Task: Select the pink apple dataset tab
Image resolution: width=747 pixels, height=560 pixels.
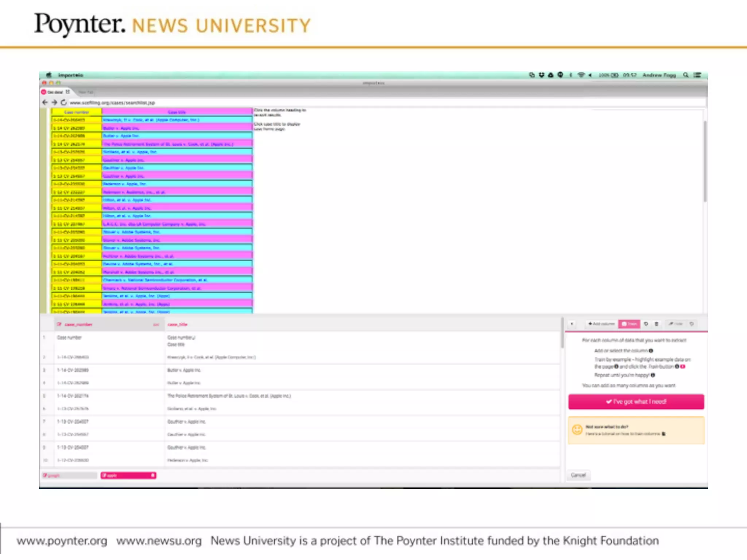Action: [128, 475]
